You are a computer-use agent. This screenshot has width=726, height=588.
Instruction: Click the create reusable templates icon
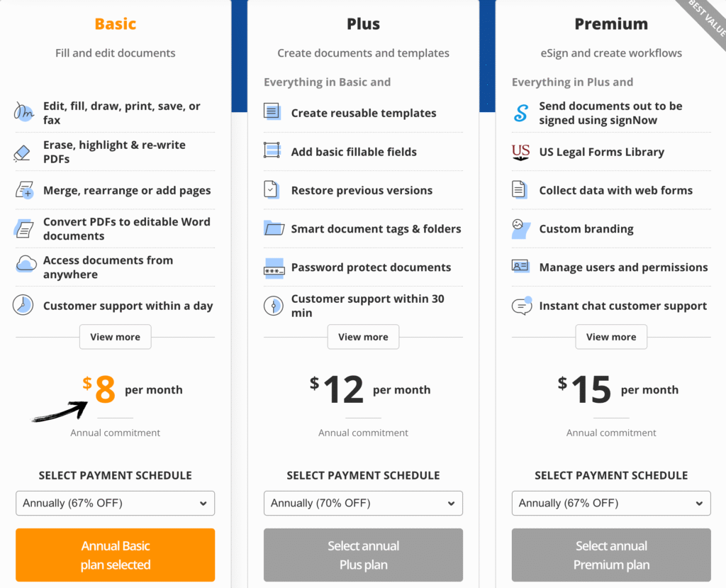(x=273, y=113)
